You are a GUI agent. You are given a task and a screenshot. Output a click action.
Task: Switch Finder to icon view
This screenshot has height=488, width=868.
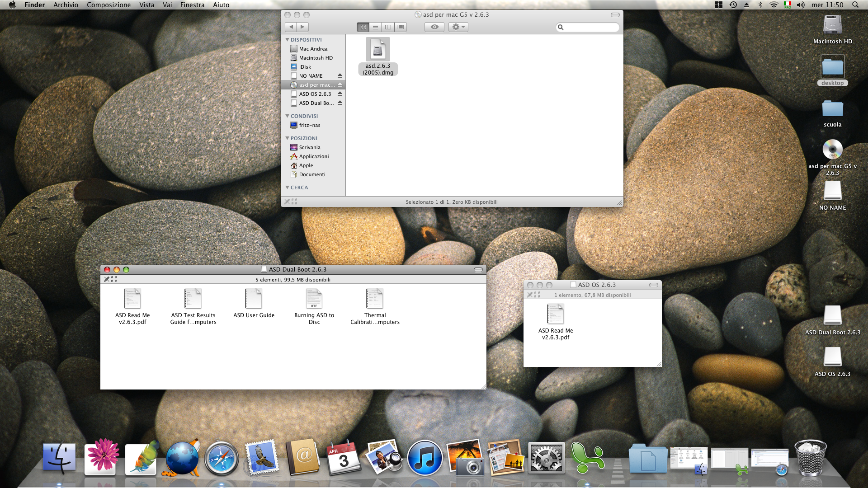coord(363,27)
